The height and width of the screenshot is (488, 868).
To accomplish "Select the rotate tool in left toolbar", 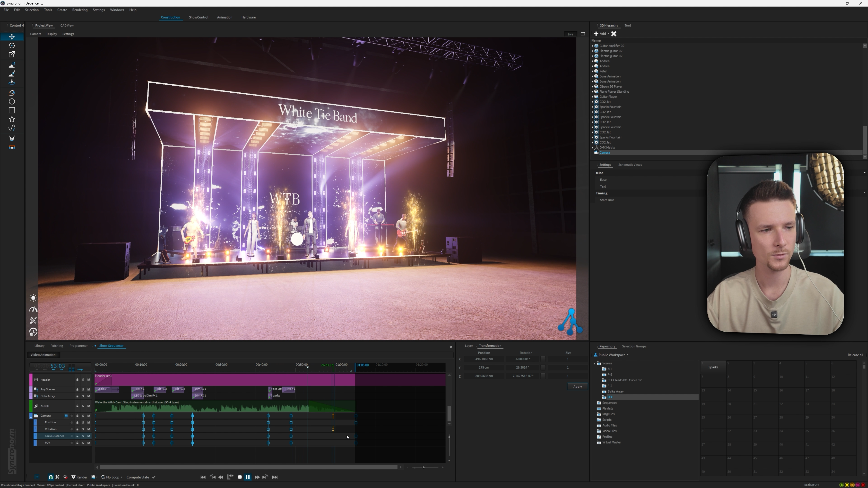I will [x=12, y=45].
